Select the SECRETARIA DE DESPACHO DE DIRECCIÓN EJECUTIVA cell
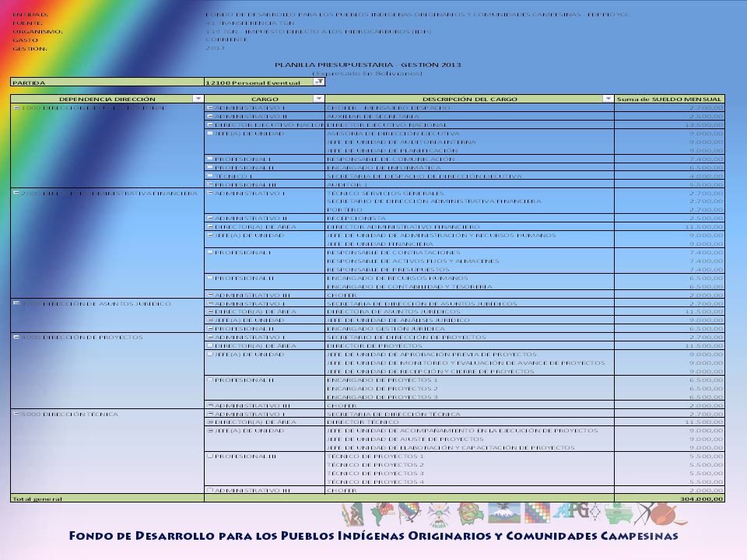This screenshot has width=747, height=560. pyautogui.click(x=469, y=176)
